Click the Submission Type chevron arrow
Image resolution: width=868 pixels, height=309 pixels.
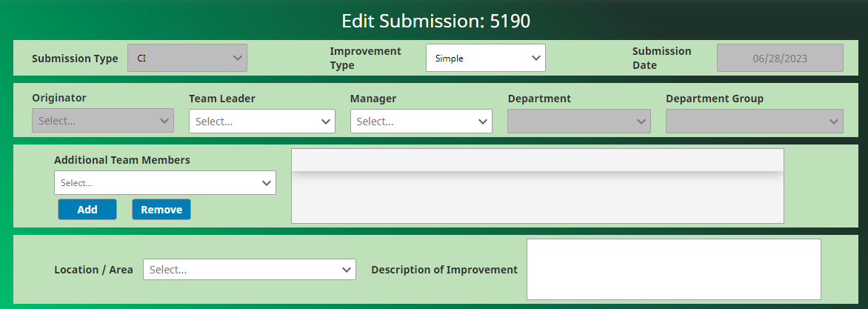point(238,58)
